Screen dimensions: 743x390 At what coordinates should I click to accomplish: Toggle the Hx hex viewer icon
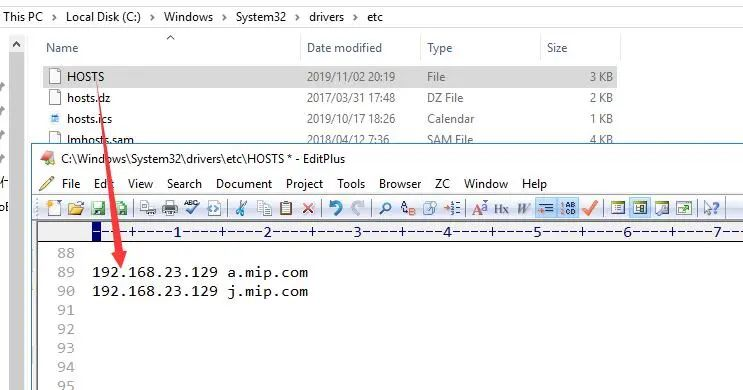pos(501,209)
